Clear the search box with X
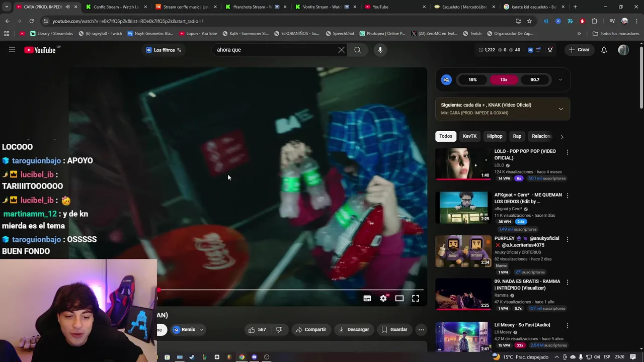The width and height of the screenshot is (644, 362). click(x=341, y=50)
